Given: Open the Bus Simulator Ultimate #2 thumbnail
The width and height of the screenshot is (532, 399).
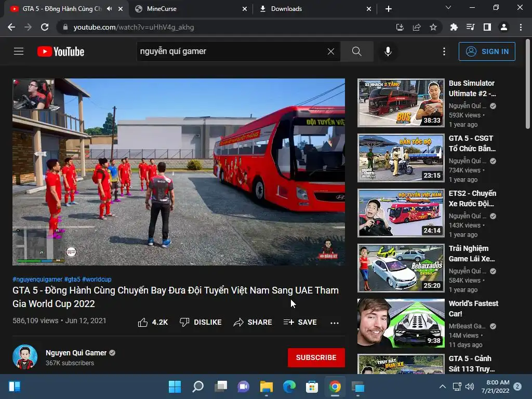Looking at the screenshot, I should 401,103.
